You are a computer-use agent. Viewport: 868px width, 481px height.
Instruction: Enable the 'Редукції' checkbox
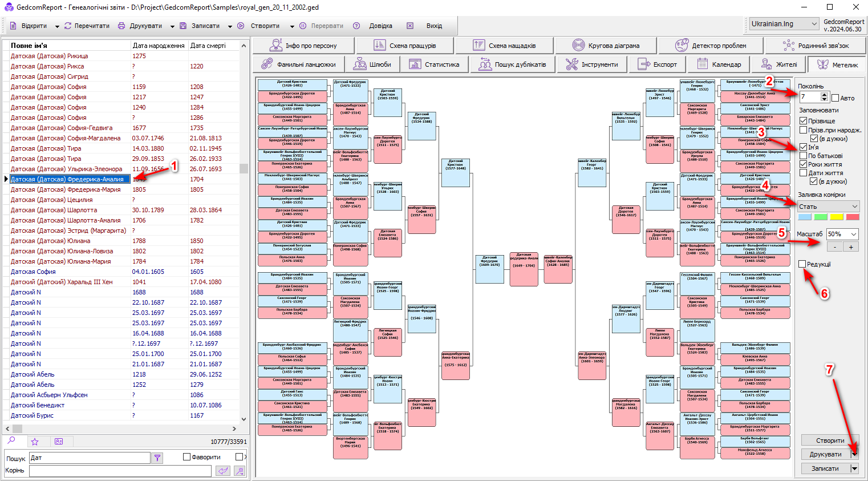point(802,264)
